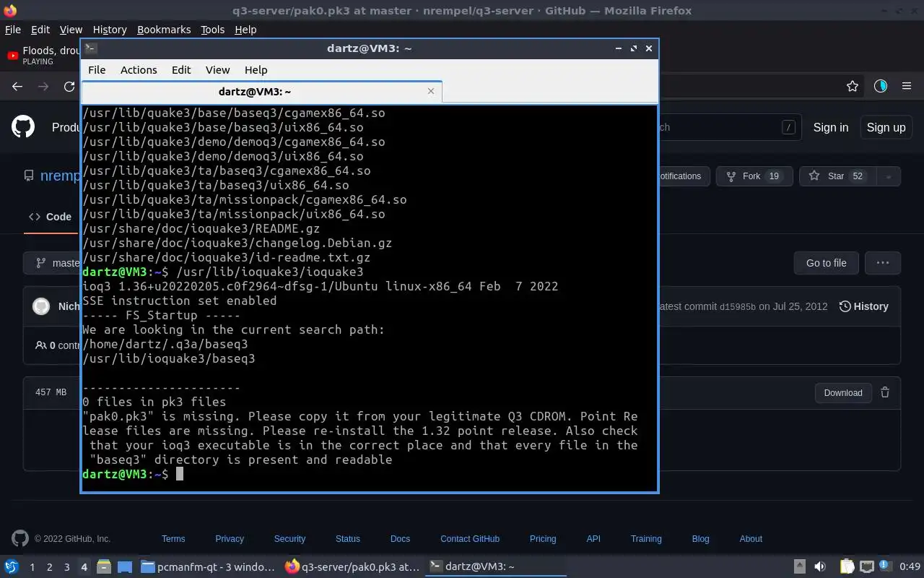924x578 pixels.
Task: Open the Training footer link
Action: click(x=646, y=539)
